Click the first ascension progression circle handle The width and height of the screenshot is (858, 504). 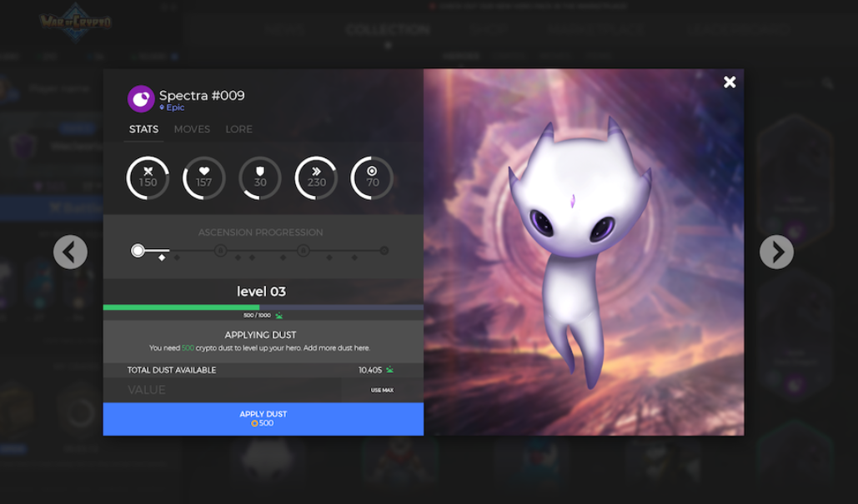138,251
